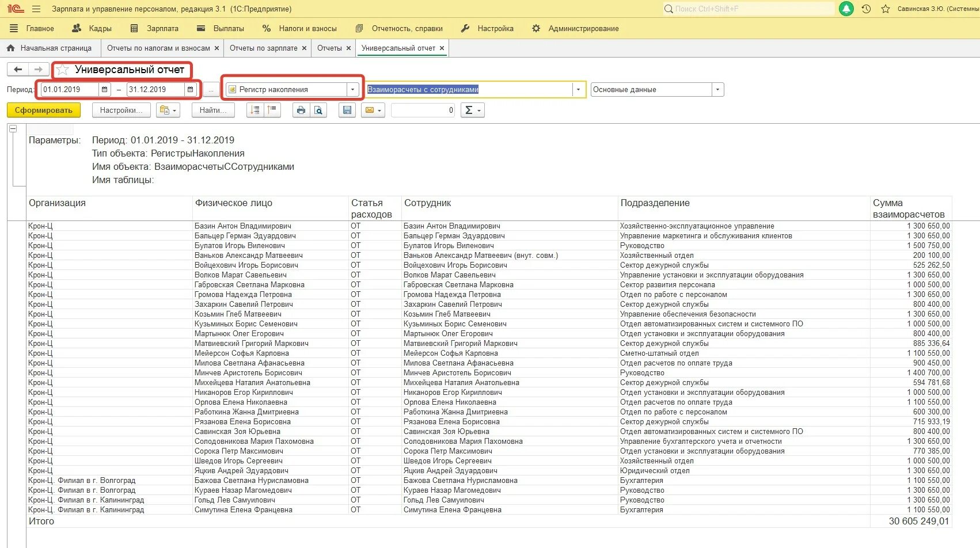
Task: Open the Выплаты menu section
Action: pos(221,28)
